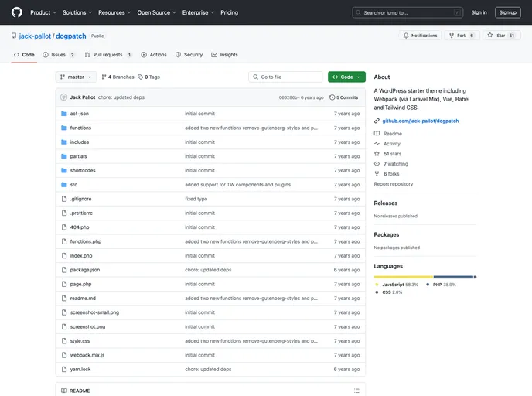Fork the dogpatch repository
The height and width of the screenshot is (396, 532).
461,36
